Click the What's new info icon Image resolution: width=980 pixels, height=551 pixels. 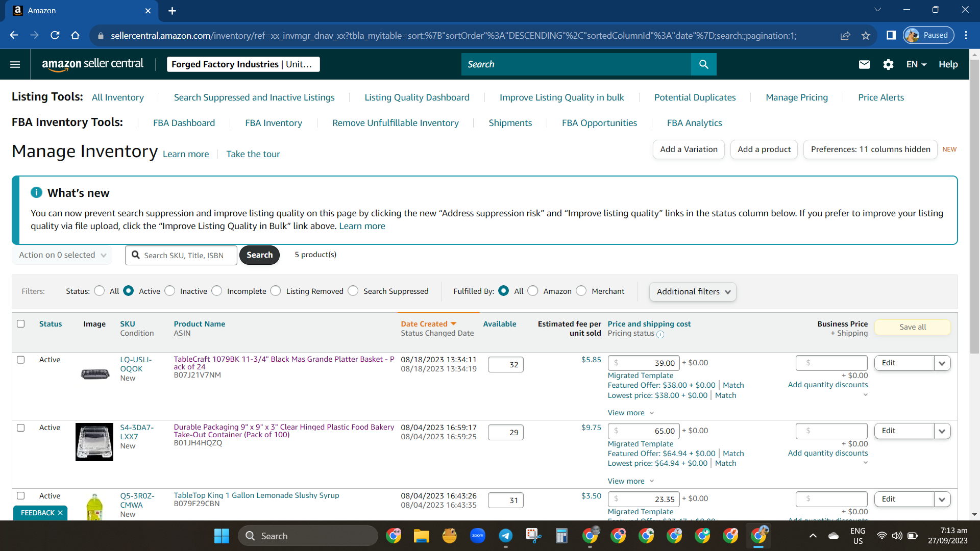(36, 192)
